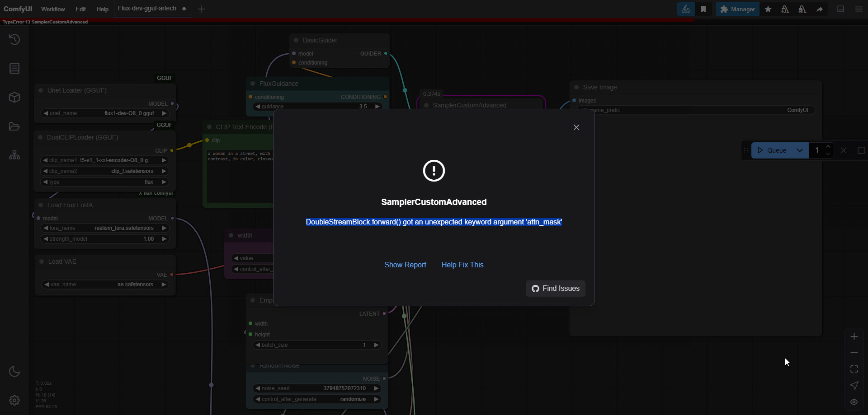This screenshot has width=868, height=415.
Task: Click the Find Issues button
Action: point(555,289)
